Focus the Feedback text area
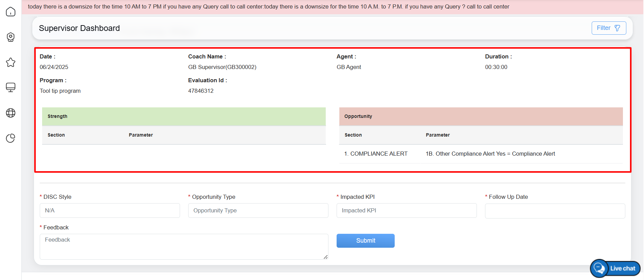644x280 pixels. 184,246
